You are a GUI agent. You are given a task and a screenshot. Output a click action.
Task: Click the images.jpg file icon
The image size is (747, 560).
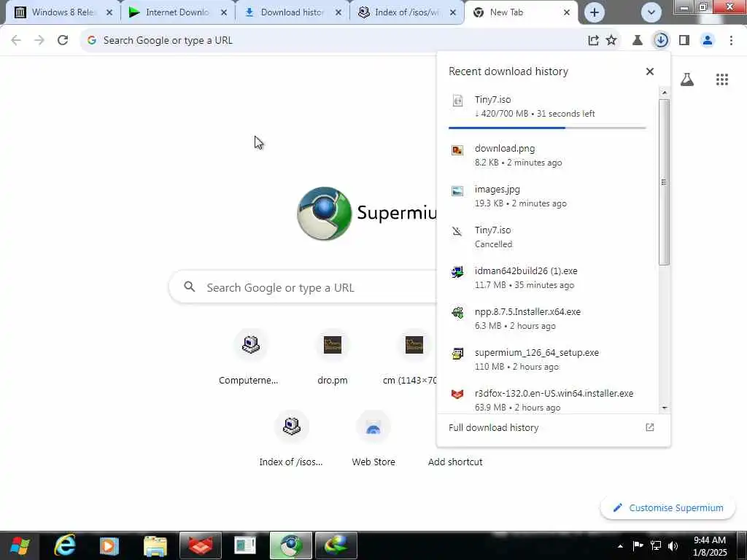click(457, 191)
